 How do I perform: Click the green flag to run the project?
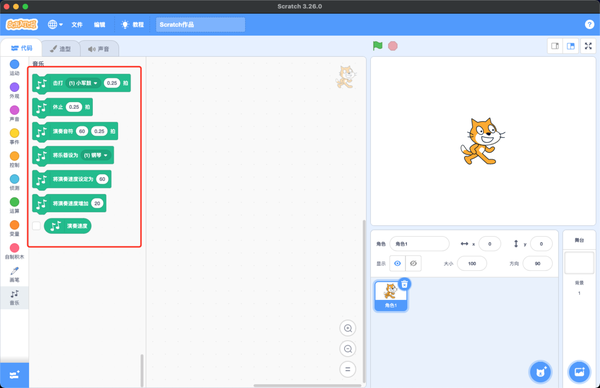tap(377, 46)
